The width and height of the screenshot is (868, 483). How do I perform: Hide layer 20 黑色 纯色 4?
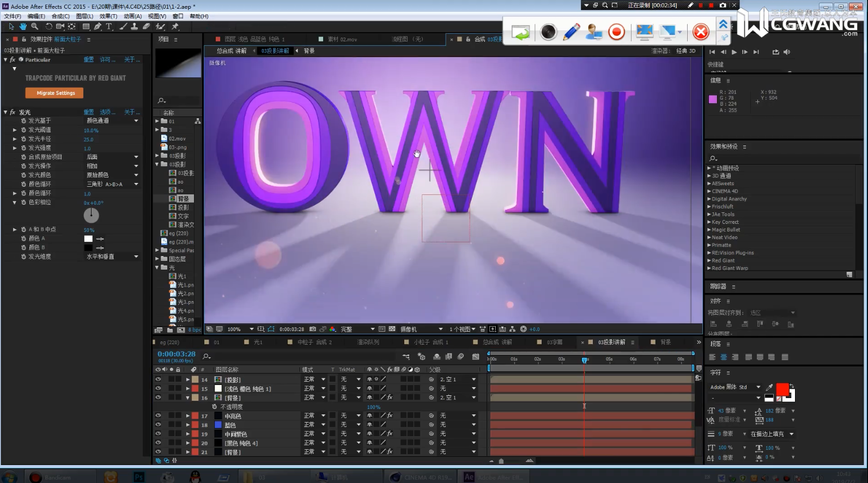click(158, 443)
